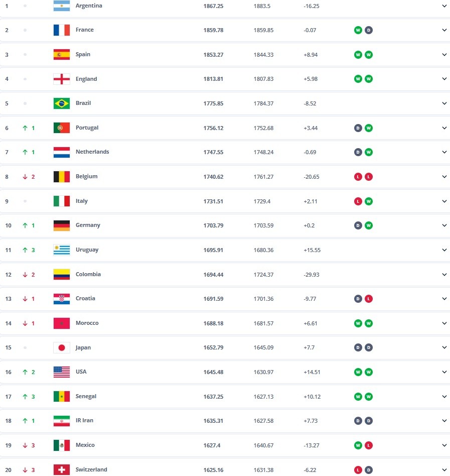Click the Croatia flag icon
450x476 pixels.
pos(61,299)
